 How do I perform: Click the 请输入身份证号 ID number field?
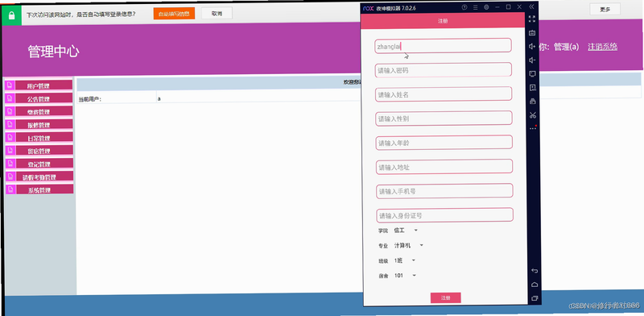(445, 215)
